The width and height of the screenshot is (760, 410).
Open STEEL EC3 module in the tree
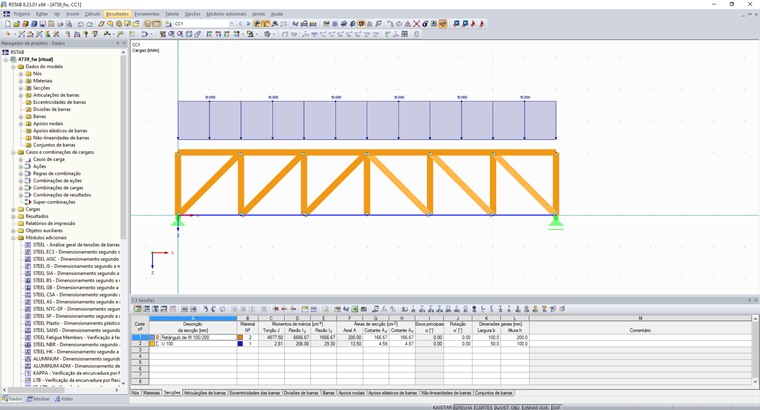click(x=77, y=252)
